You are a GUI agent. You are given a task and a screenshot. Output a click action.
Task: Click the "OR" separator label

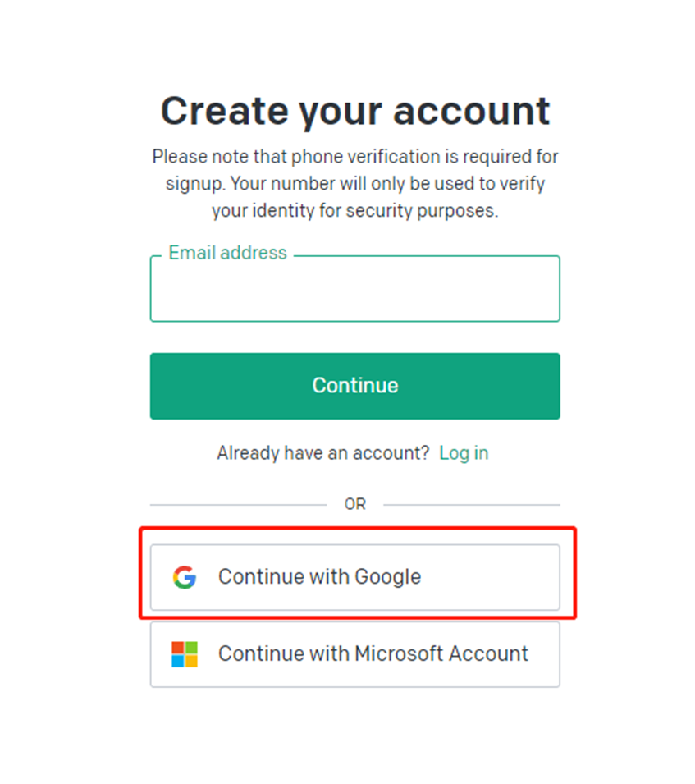[354, 504]
